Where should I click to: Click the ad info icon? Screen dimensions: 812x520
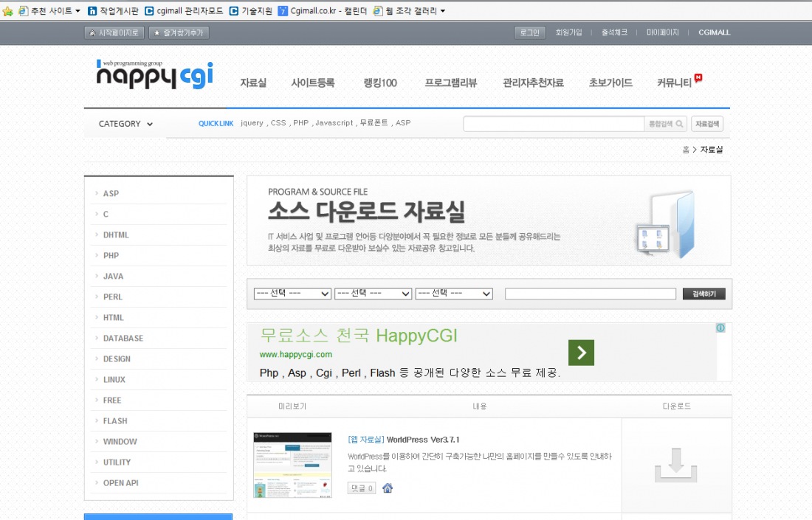point(720,328)
